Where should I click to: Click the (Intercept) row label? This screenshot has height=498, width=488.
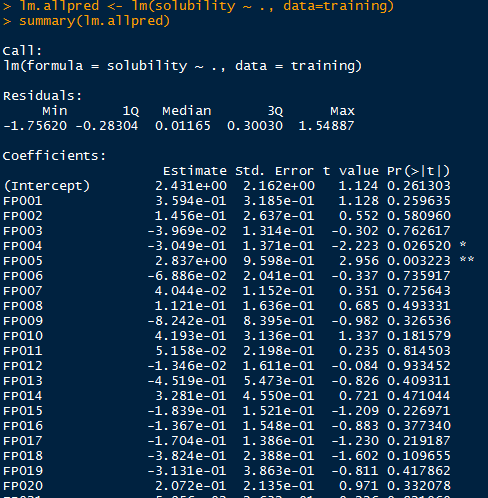47,186
